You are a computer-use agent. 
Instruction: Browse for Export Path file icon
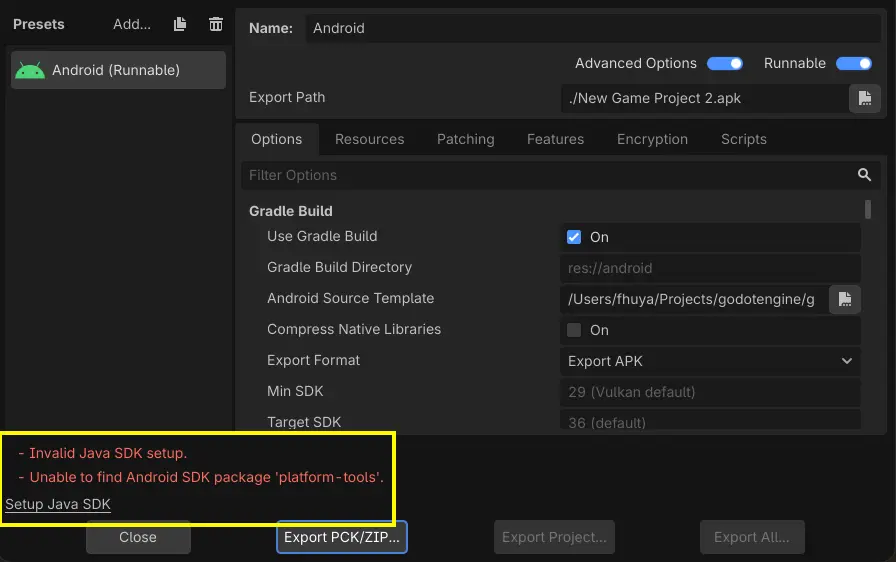click(x=865, y=98)
